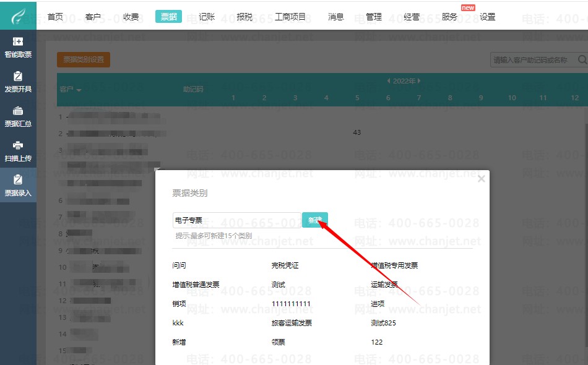
Task: Click the customer search magnifier icon
Action: (582, 59)
